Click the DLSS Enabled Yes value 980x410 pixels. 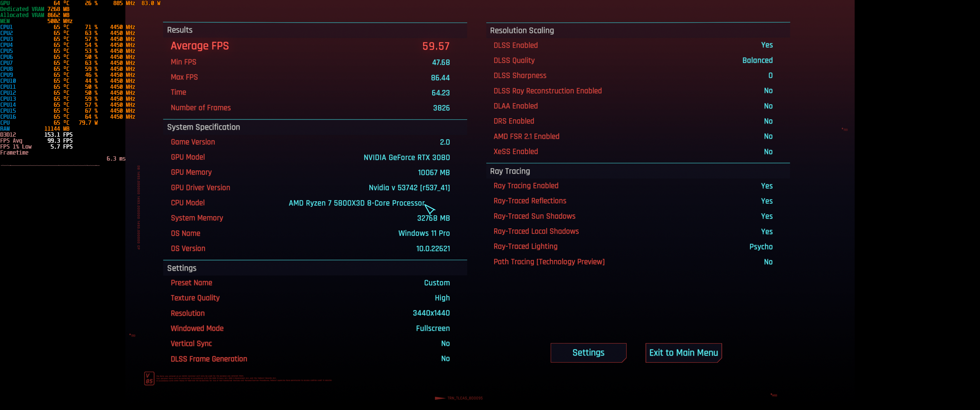(x=766, y=45)
